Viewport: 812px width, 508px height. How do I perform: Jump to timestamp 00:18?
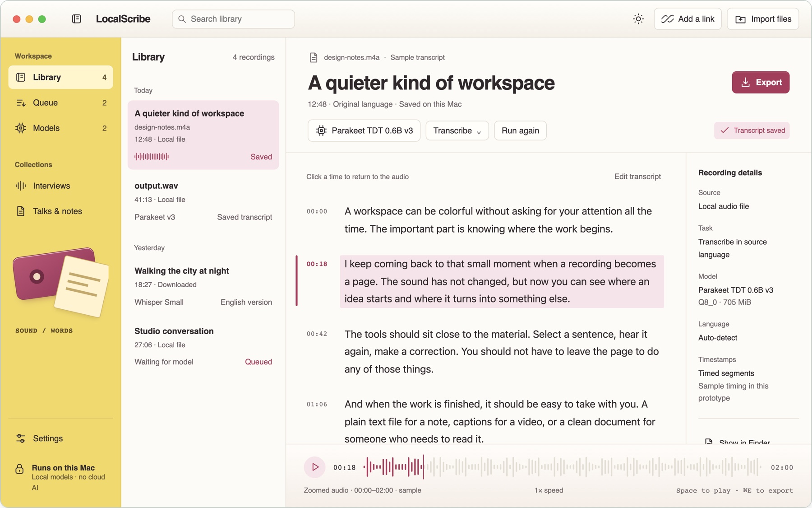click(x=317, y=264)
